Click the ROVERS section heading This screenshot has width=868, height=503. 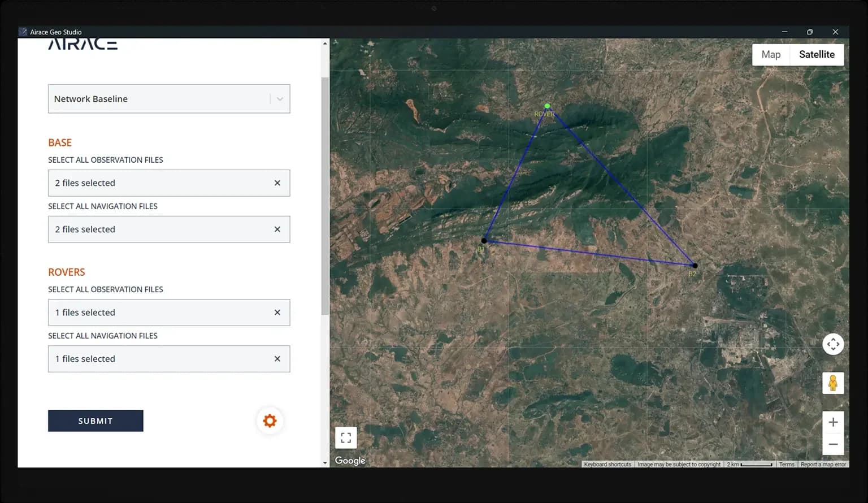[x=67, y=272]
